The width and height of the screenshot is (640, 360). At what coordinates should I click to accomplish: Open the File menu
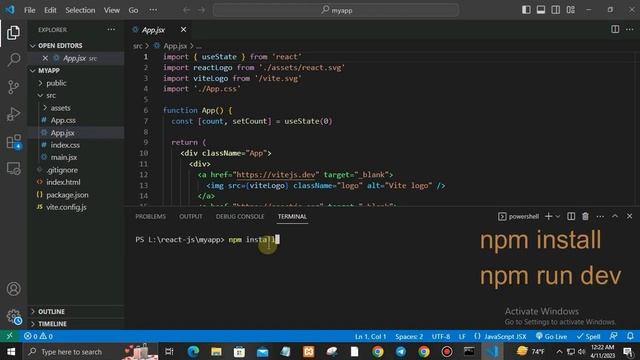click(29, 10)
